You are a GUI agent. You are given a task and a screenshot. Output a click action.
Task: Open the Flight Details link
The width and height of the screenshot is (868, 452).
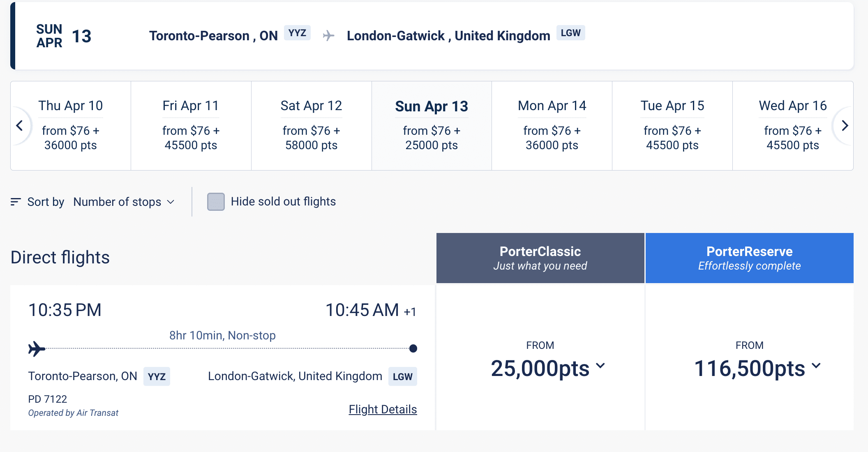(x=383, y=409)
